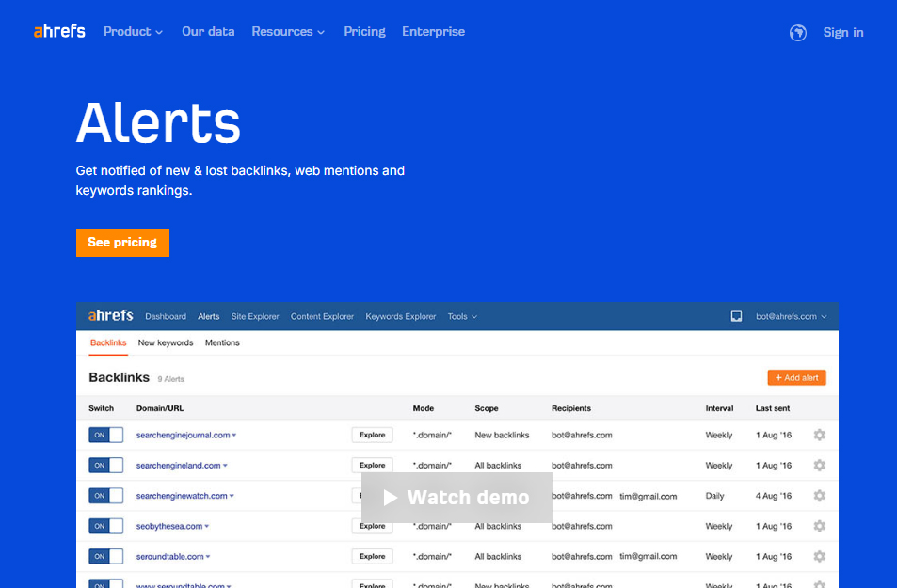Open Keywords Explorer in the demo nav
This screenshot has width=897, height=588.
[400, 316]
